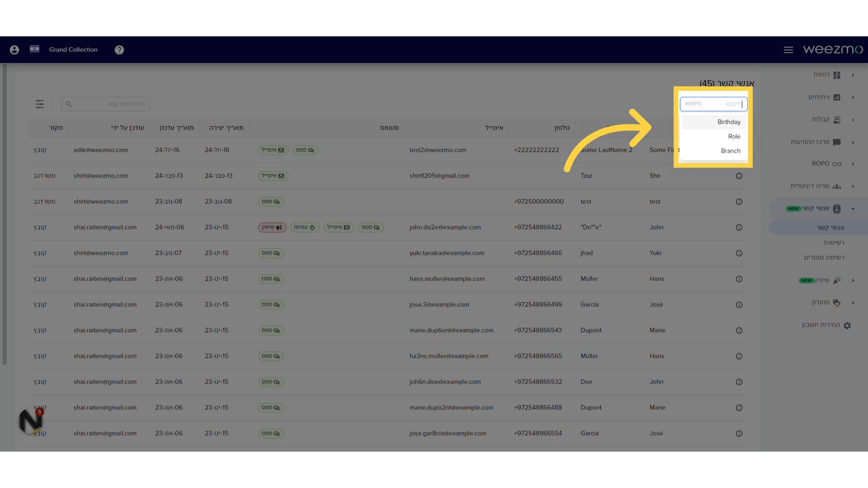Viewport: 868px width, 488px height.
Task: Click email yuki.tanaka@example.com
Action: (x=447, y=253)
